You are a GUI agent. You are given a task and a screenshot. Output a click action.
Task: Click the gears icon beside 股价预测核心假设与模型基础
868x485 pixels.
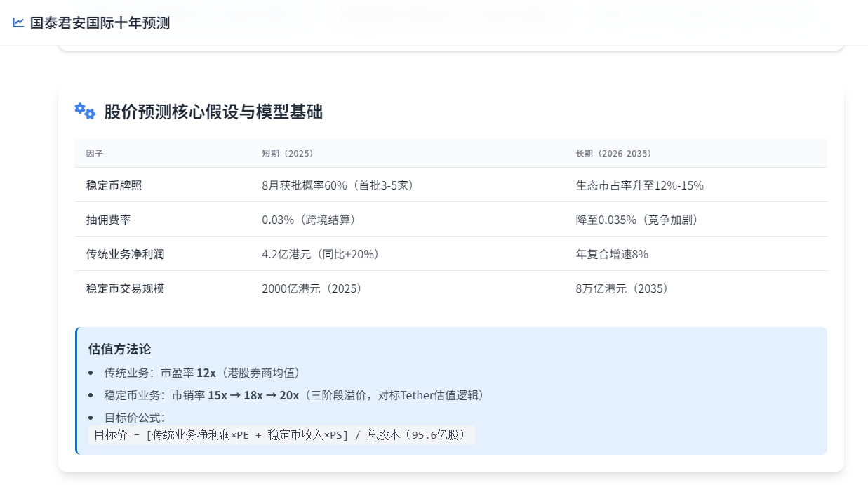click(85, 111)
